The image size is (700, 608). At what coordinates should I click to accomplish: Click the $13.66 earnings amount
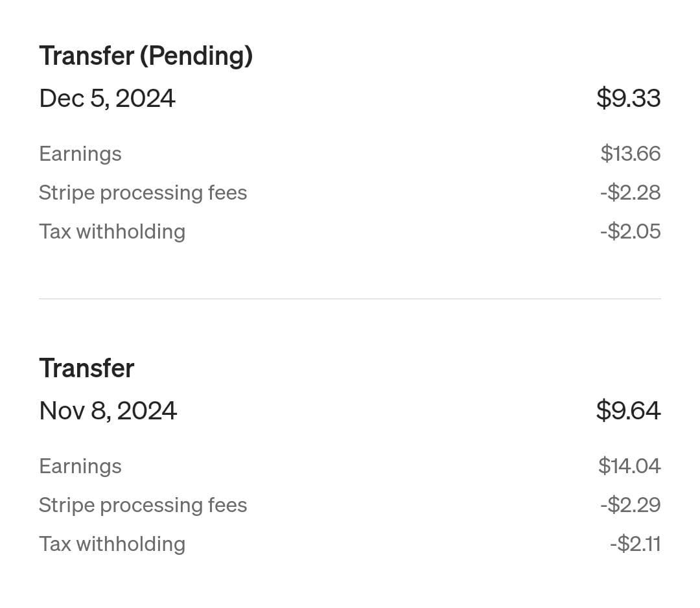(630, 154)
